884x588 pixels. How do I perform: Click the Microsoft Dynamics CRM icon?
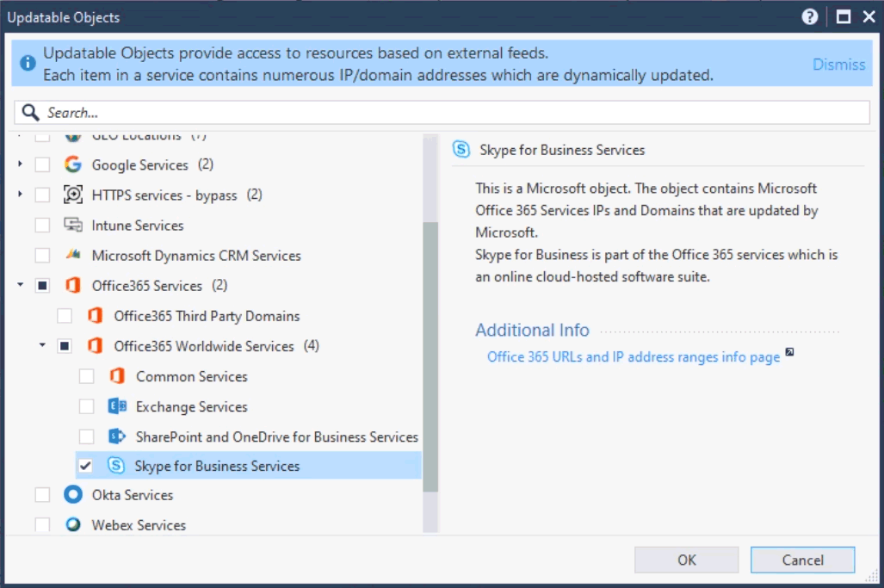click(x=72, y=255)
